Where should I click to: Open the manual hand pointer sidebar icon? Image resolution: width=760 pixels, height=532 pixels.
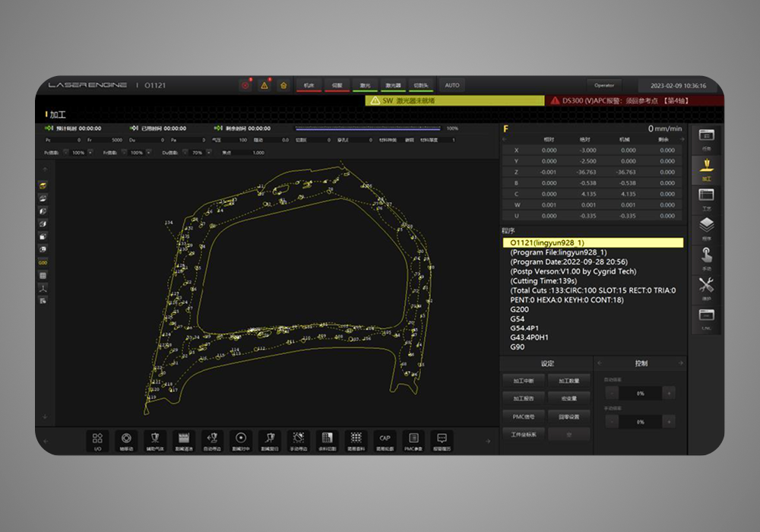(x=706, y=259)
